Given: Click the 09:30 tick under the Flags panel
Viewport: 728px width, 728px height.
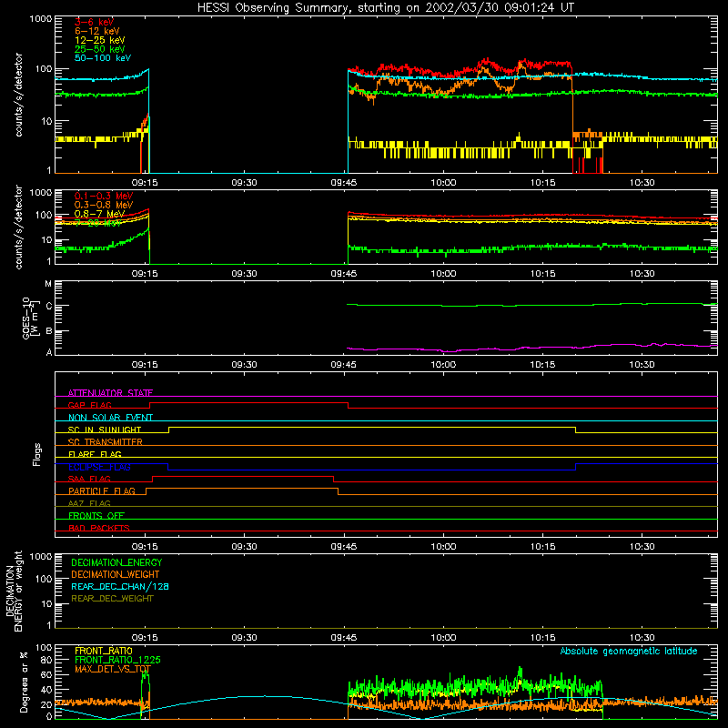Looking at the screenshot, I should [x=244, y=547].
